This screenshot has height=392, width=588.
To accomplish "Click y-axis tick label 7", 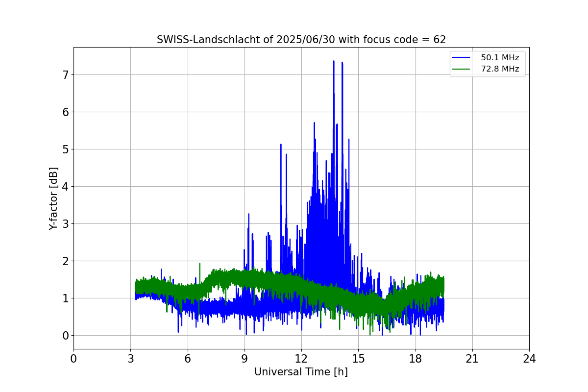I will [x=65, y=75].
